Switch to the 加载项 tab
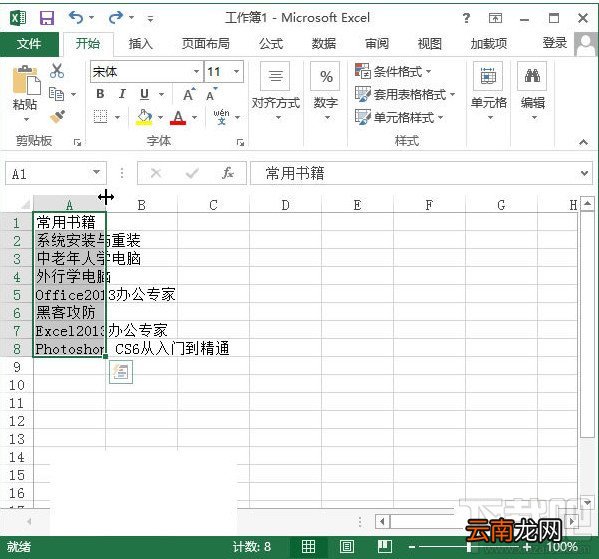599x559 pixels. [x=489, y=44]
